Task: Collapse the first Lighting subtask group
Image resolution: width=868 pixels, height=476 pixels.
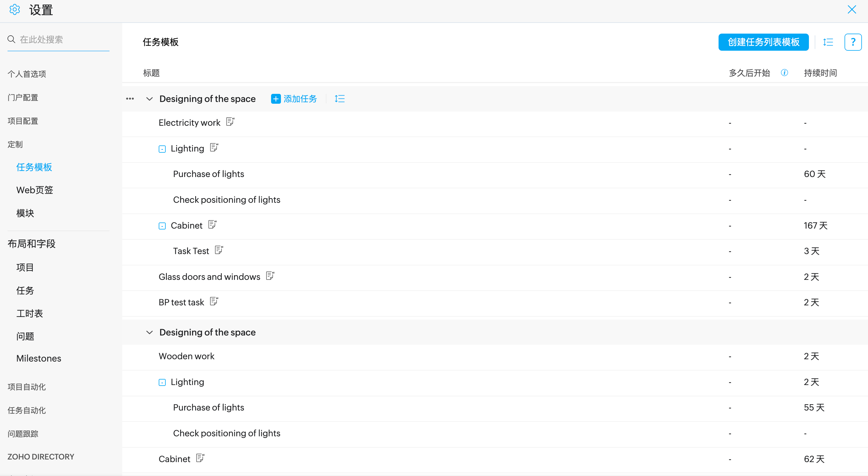Action: pos(162,149)
